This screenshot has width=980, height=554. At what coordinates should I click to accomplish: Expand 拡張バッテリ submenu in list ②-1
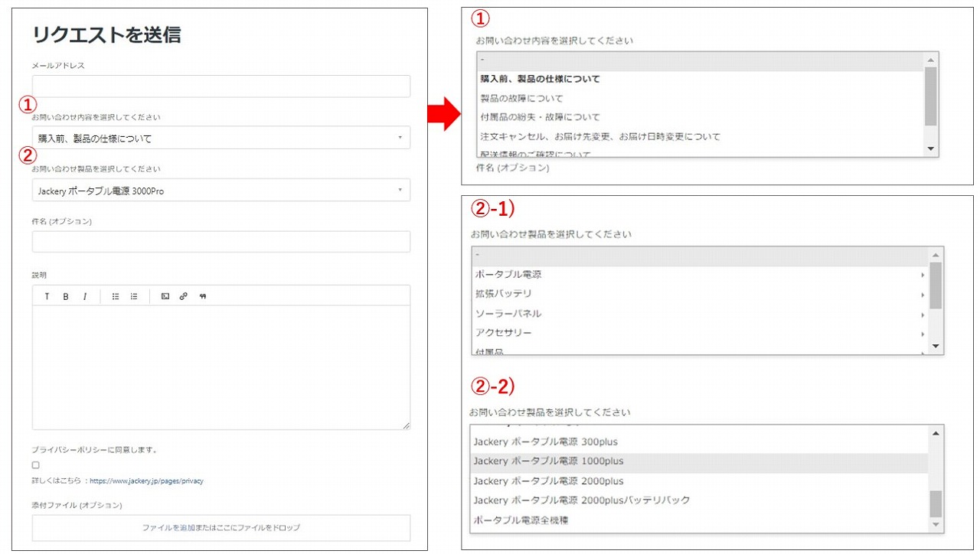(x=700, y=294)
